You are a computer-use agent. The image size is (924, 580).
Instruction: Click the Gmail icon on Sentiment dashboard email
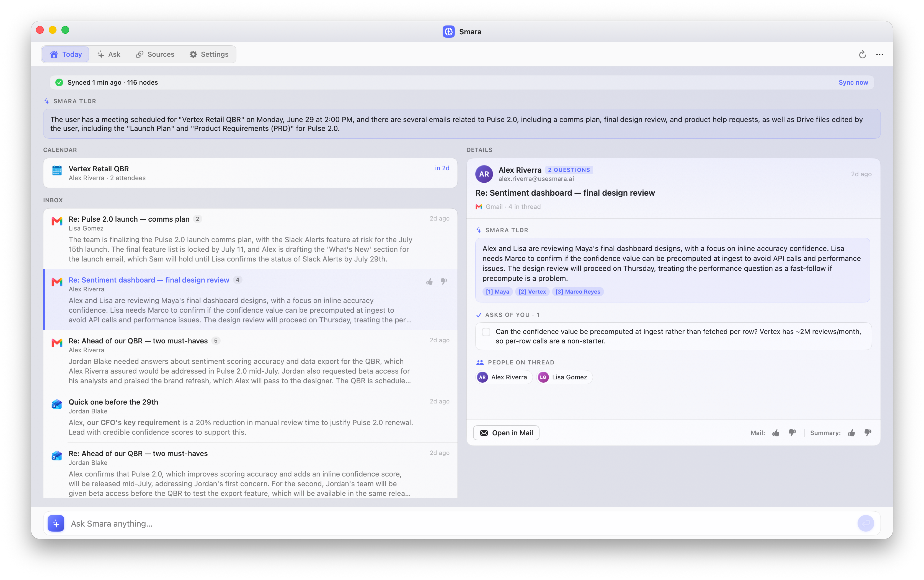(x=57, y=282)
